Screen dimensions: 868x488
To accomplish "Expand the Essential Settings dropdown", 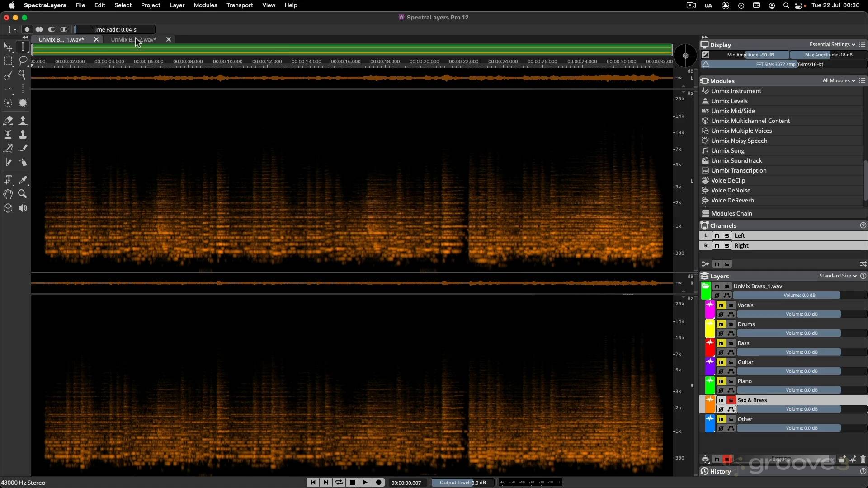I will 832,45.
